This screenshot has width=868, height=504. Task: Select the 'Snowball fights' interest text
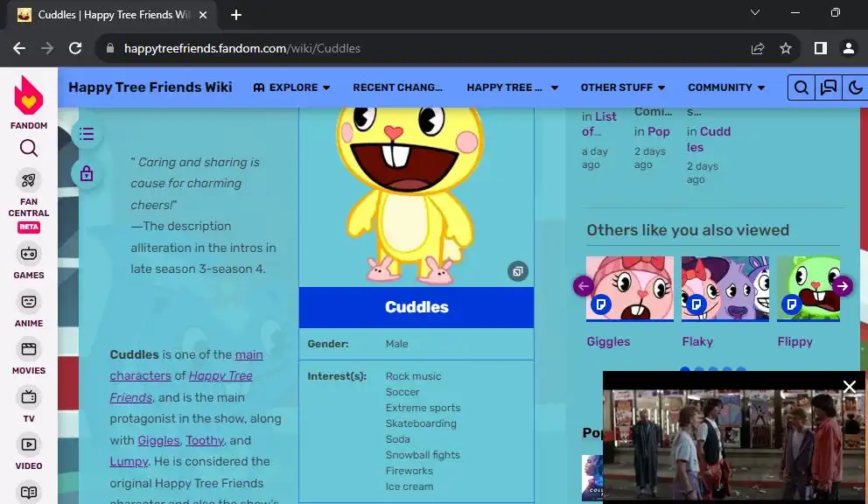point(423,455)
